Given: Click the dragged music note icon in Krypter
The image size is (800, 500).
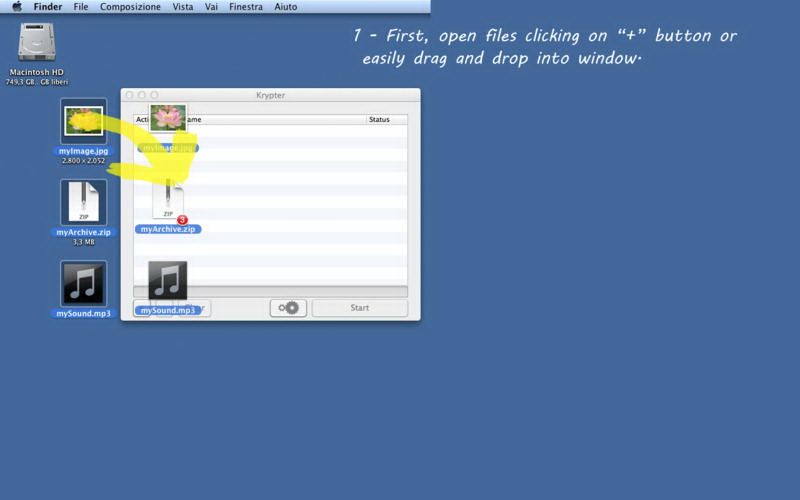Looking at the screenshot, I should click(168, 281).
